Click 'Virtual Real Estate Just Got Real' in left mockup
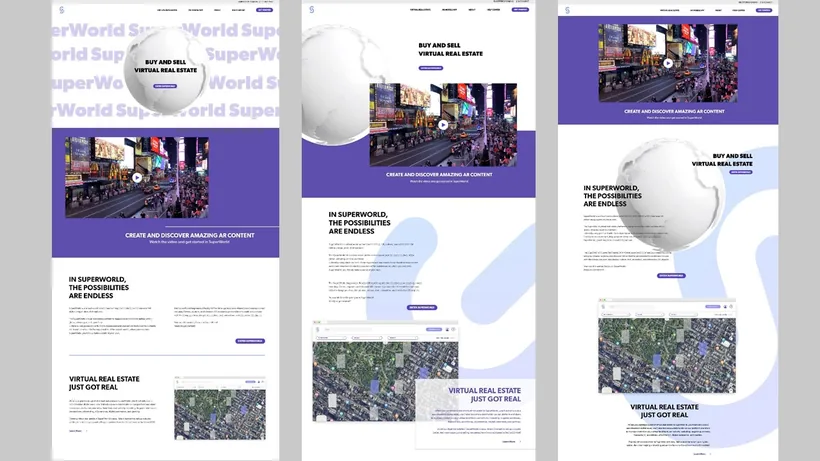The width and height of the screenshot is (820, 461). 104,383
